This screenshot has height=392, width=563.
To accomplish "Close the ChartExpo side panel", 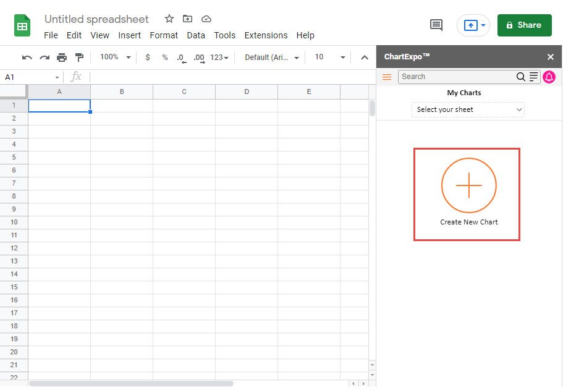I will [x=551, y=57].
